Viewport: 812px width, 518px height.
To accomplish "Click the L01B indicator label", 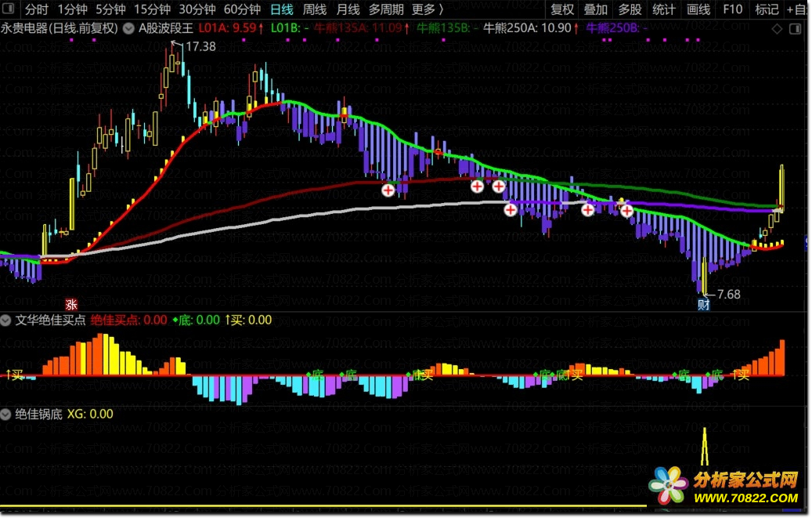I will pyautogui.click(x=290, y=28).
